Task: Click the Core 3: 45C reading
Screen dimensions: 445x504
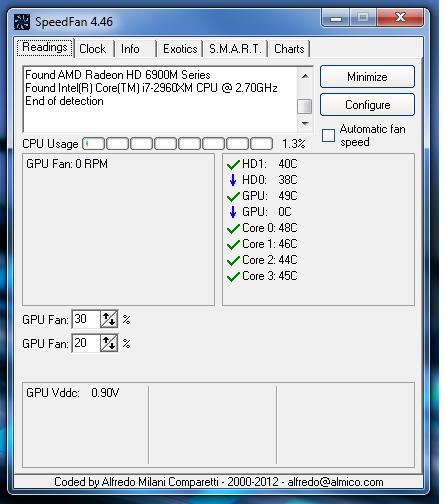Action: (x=270, y=276)
